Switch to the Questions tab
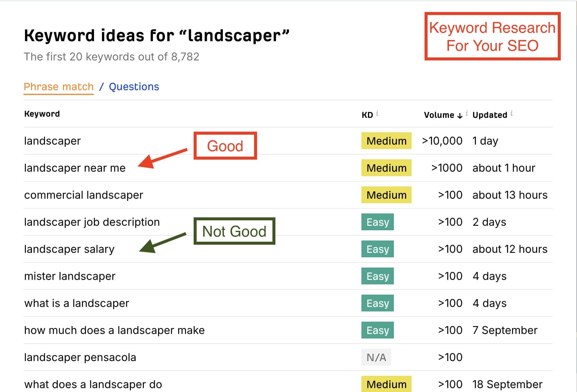577x392 pixels. [134, 87]
